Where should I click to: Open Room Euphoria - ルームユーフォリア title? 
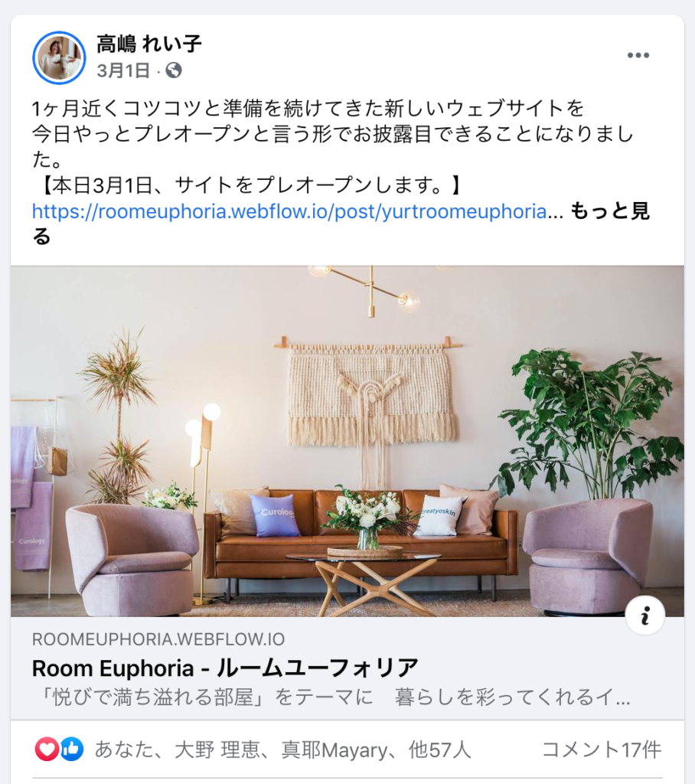(225, 668)
